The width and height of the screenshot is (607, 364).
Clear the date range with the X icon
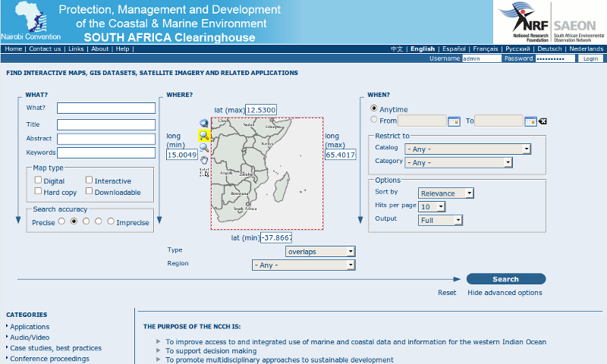(543, 121)
